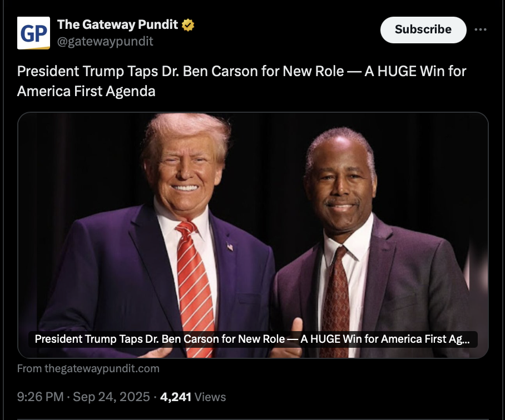Image resolution: width=505 pixels, height=420 pixels.
Task: Click the dark maroon patterned tie in photo
Action: point(338,294)
